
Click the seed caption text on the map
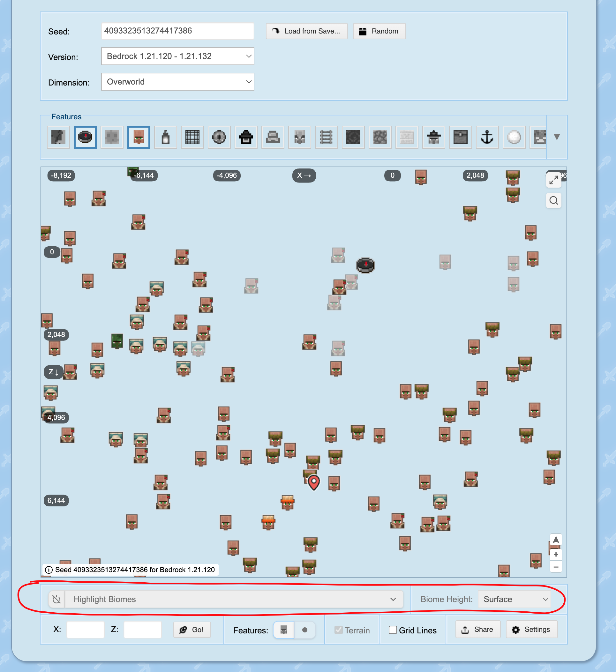click(x=135, y=570)
